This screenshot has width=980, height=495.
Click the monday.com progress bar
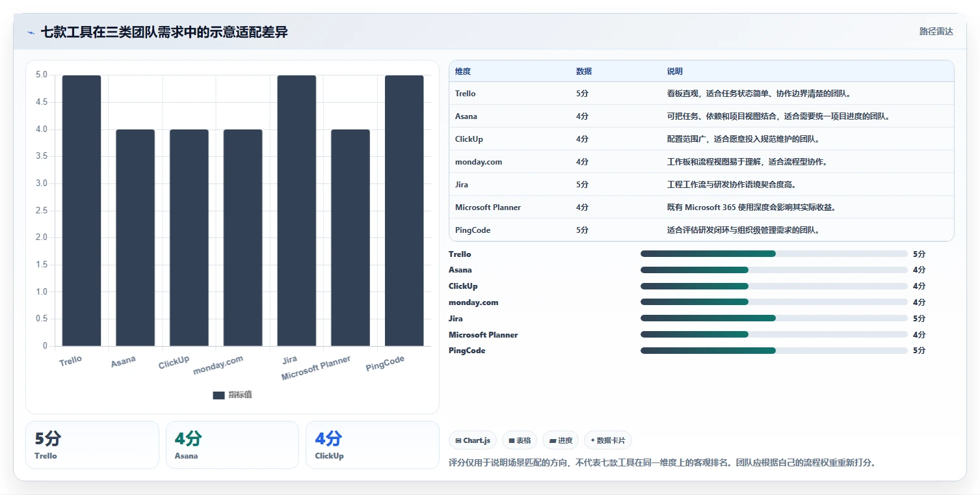click(774, 302)
